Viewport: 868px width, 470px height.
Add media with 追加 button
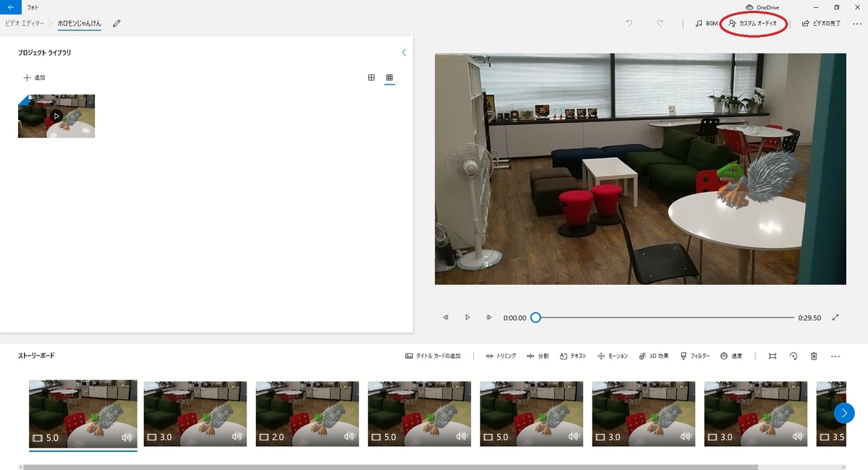[x=35, y=77]
